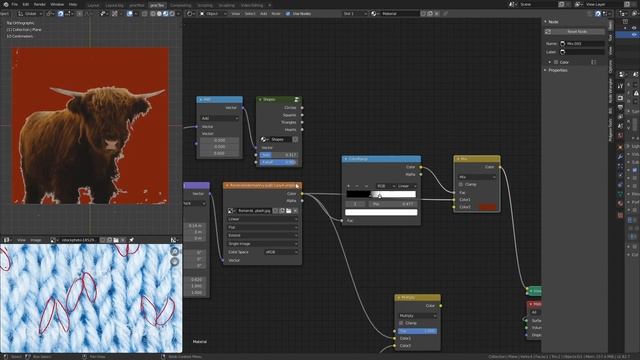Image resolution: width=640 pixels, height=360 pixels.
Task: Click the node Label field
Action: point(582,52)
